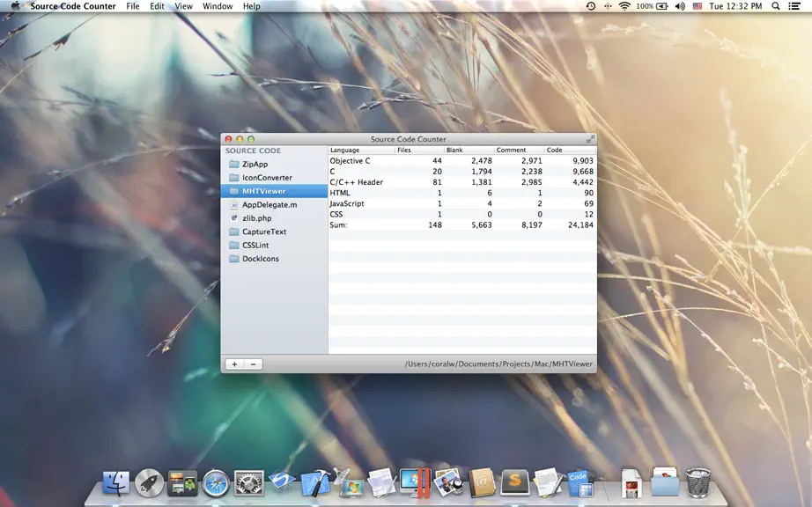Select the JavaScript language row

coord(462,203)
